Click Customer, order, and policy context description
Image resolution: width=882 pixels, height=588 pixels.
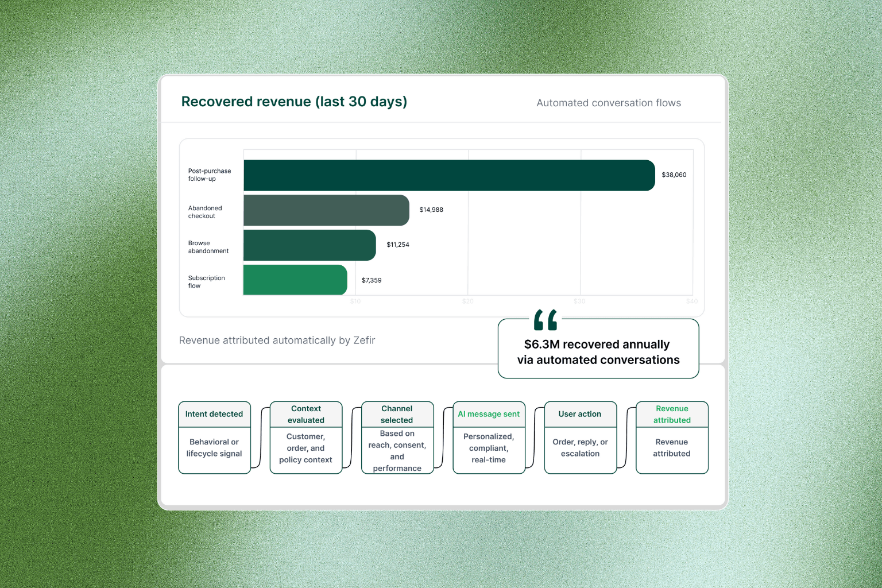[x=305, y=448]
